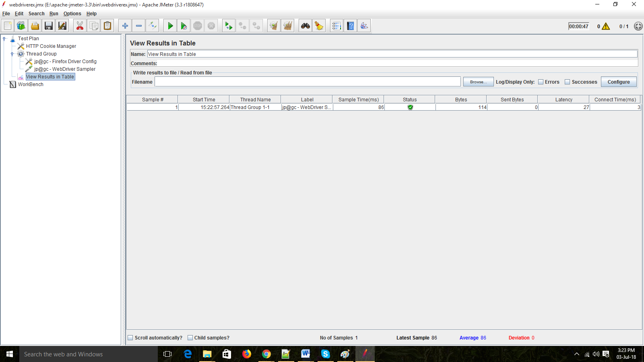Click the Open folder toolbar icon
The image size is (644, 362).
[x=35, y=26]
